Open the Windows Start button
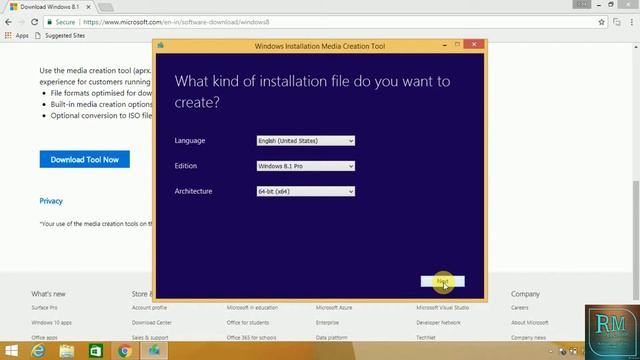640x360 pixels. pyautogui.click(x=11, y=351)
